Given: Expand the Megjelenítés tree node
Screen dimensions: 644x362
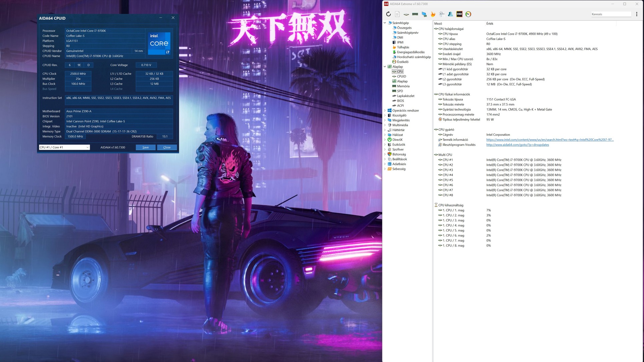Looking at the screenshot, I should (x=385, y=120).
